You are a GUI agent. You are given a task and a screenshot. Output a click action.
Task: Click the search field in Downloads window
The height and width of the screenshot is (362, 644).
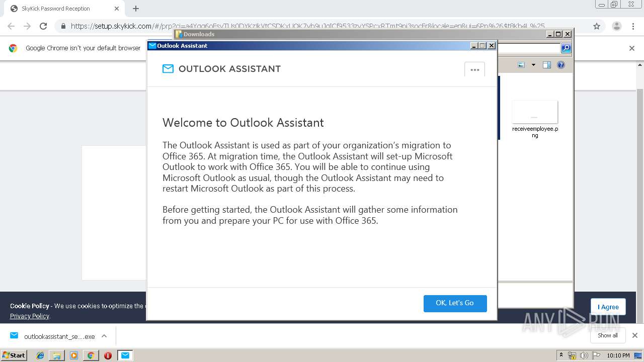tap(529, 48)
